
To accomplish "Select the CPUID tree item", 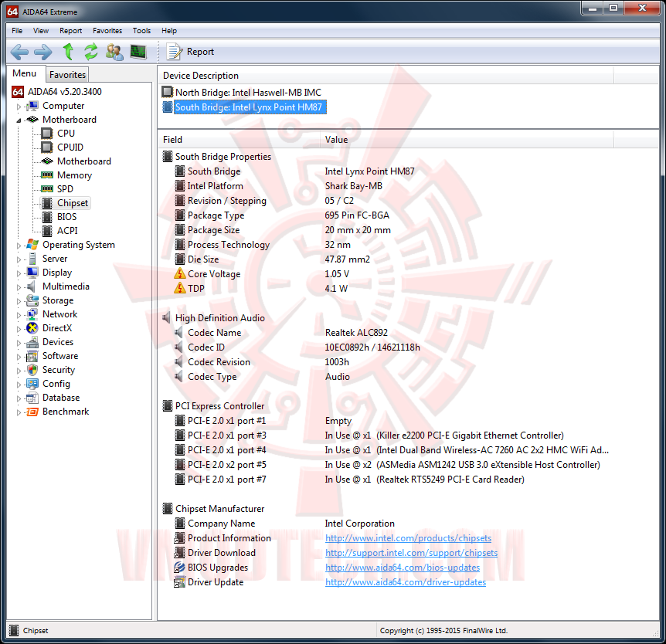I will click(x=70, y=147).
